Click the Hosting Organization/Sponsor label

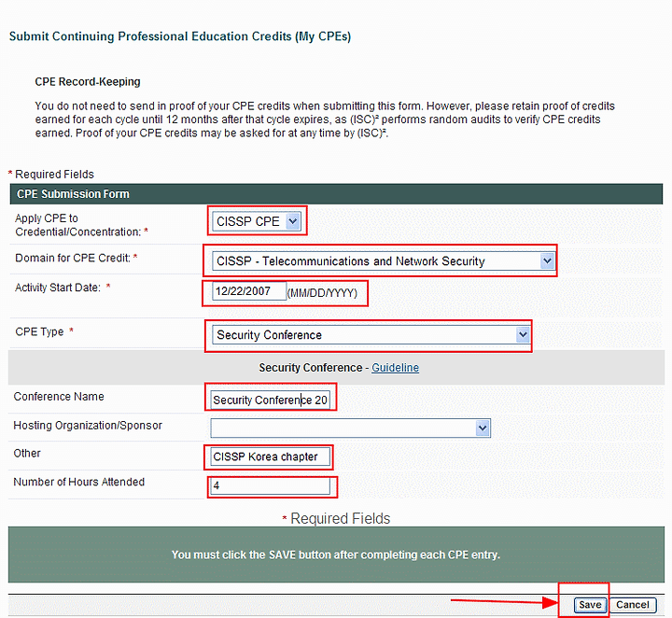click(88, 425)
